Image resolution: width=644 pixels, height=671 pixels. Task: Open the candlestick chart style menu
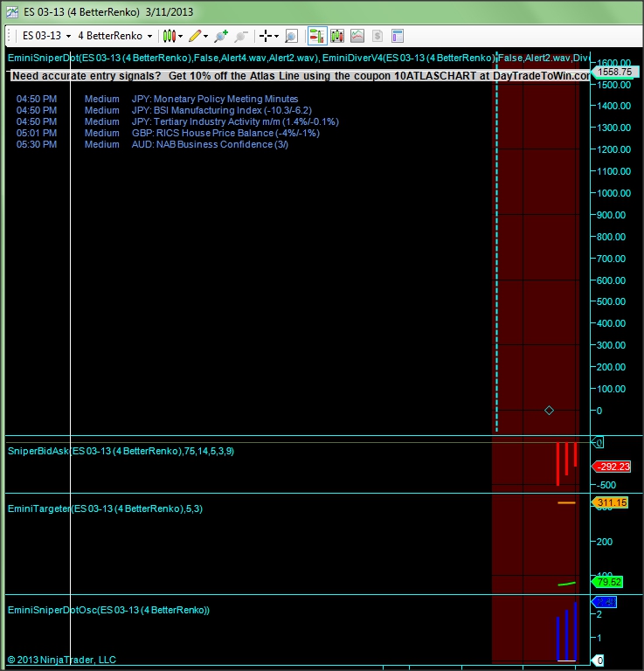pyautogui.click(x=172, y=36)
